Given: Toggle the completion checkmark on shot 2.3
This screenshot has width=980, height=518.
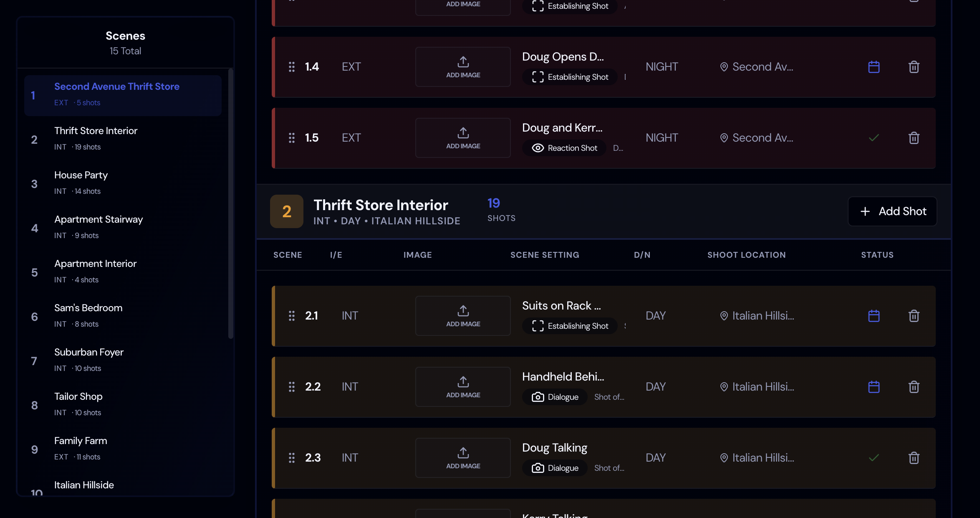Looking at the screenshot, I should [x=874, y=458].
